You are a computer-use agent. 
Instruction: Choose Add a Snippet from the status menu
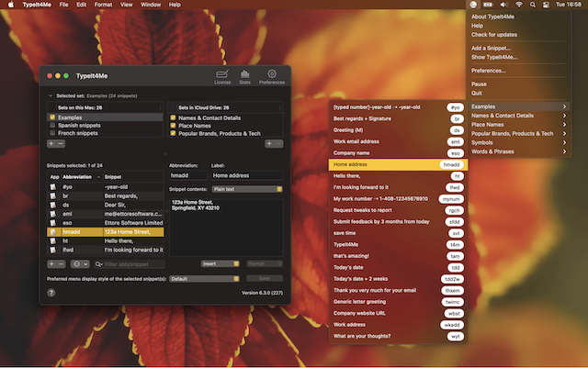click(x=490, y=48)
